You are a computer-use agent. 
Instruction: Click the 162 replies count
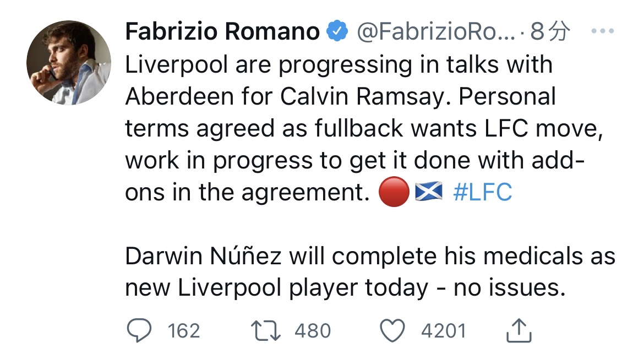[x=183, y=330]
